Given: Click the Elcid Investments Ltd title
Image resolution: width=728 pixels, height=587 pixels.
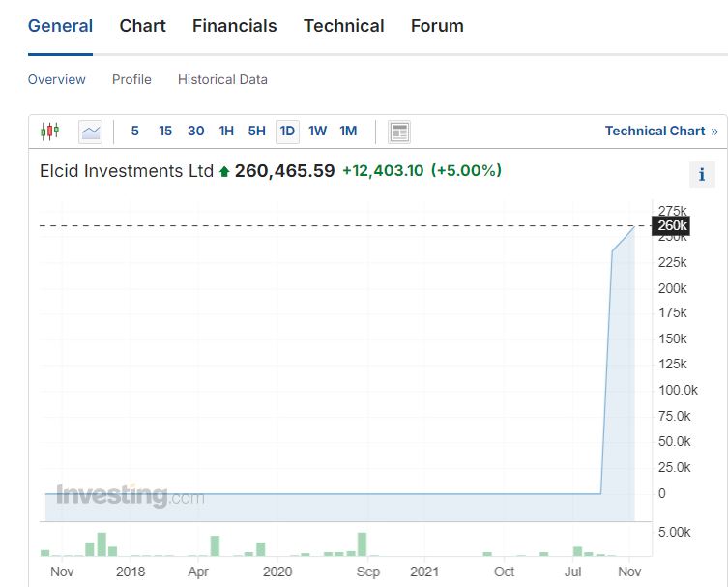Looking at the screenshot, I should coord(127,171).
